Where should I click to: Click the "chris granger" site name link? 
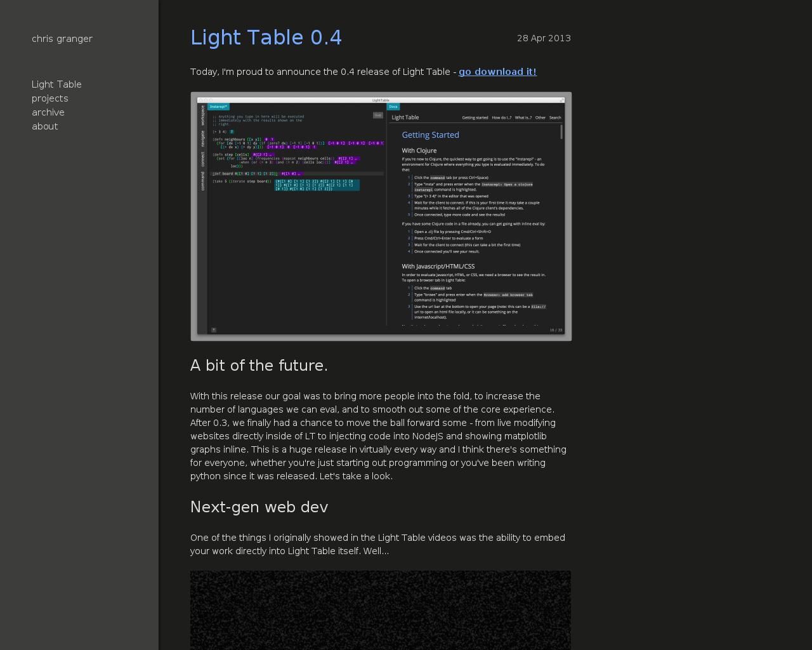(62, 39)
